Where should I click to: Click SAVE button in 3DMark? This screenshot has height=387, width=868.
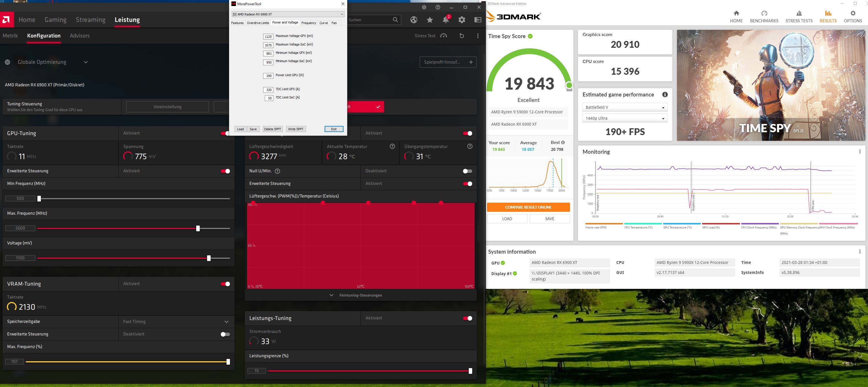tap(550, 219)
